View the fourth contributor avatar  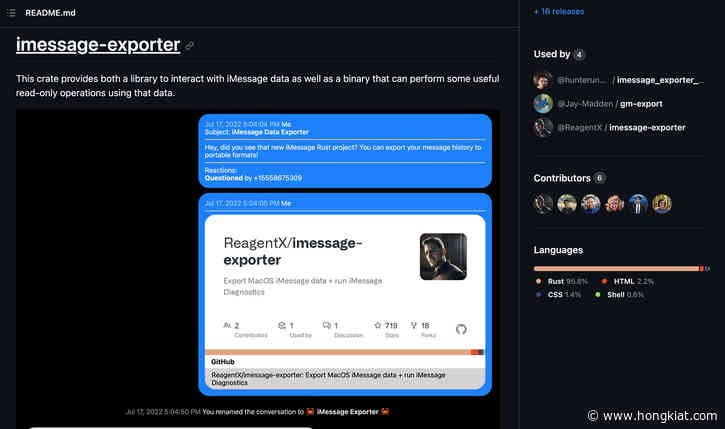click(x=614, y=204)
